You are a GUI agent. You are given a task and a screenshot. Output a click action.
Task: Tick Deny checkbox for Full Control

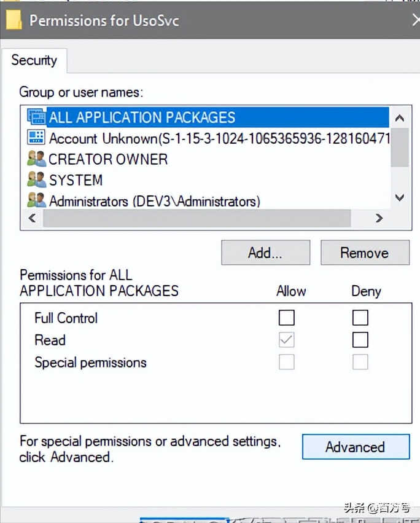coord(360,318)
